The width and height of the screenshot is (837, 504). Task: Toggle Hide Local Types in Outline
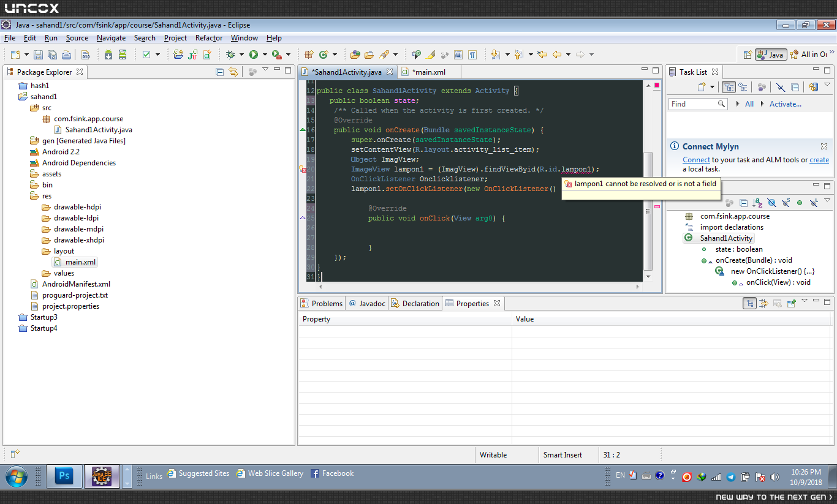[814, 201]
